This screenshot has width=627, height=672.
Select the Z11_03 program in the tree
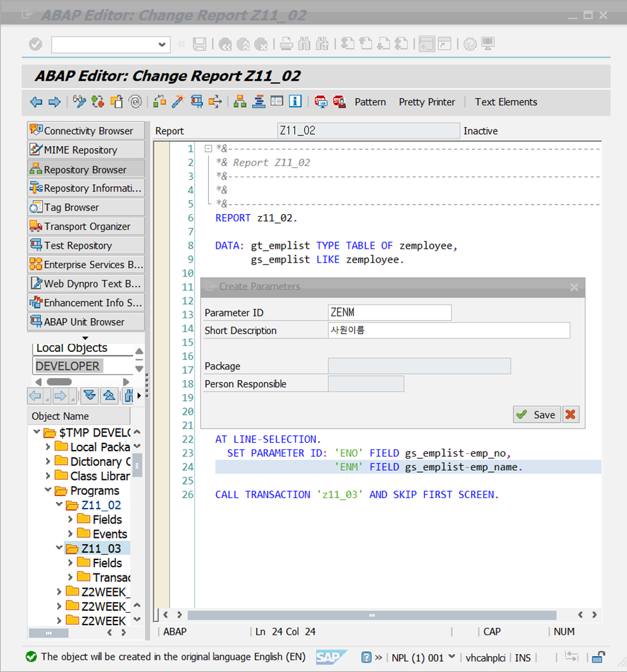(101, 549)
